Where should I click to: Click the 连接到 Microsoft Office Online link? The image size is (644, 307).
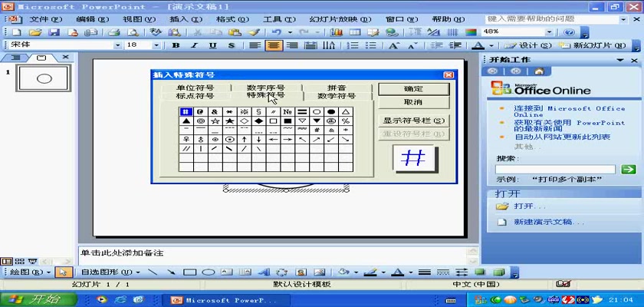pos(569,111)
